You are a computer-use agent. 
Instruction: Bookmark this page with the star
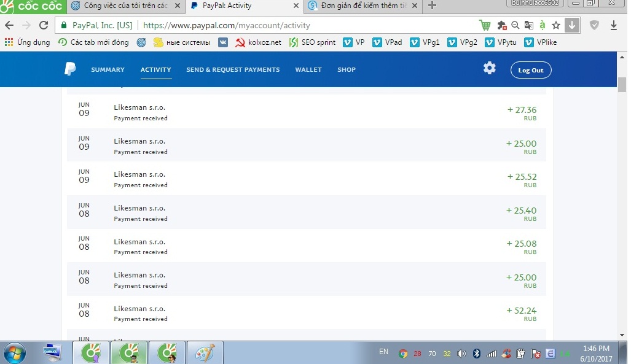[556, 25]
